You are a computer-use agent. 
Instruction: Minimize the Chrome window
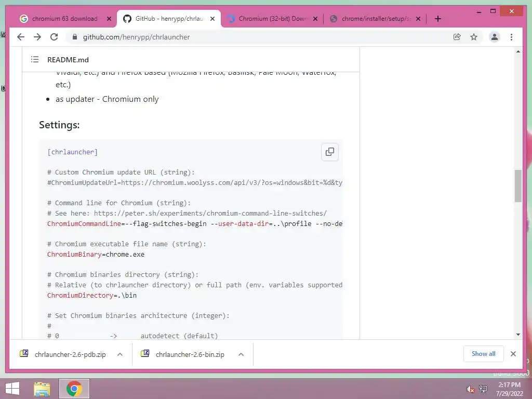coord(478,11)
